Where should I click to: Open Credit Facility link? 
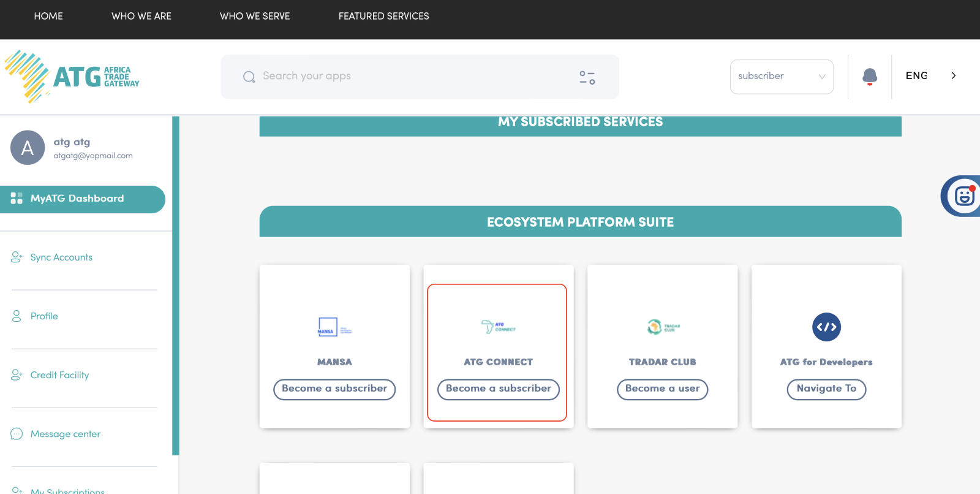pos(60,375)
